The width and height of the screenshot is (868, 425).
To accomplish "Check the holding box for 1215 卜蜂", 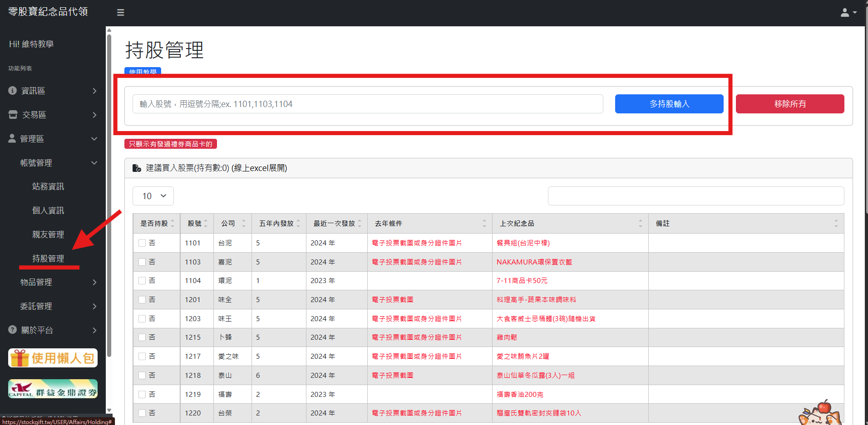I will pyautogui.click(x=142, y=337).
